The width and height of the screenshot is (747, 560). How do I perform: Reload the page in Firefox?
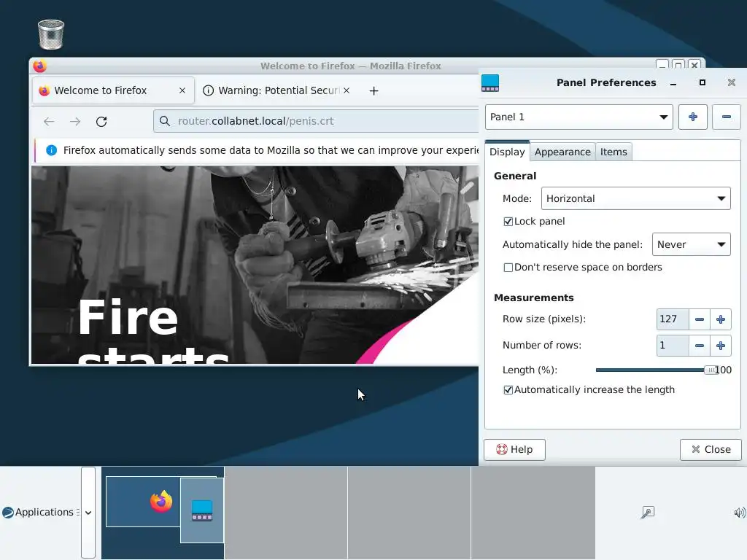coord(101,122)
